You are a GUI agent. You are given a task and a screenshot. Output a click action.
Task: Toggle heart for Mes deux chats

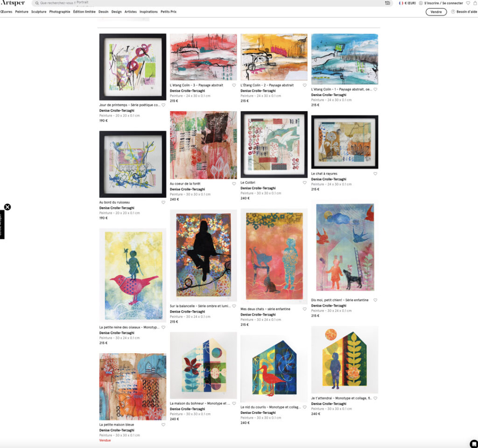pos(304,309)
